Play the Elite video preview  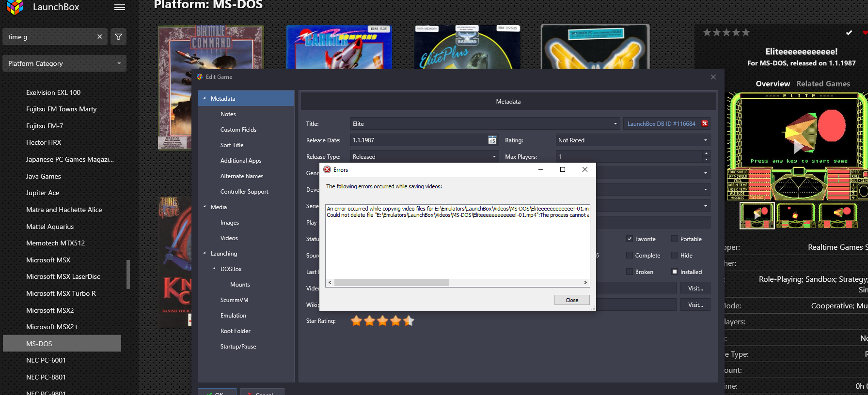tap(798, 146)
